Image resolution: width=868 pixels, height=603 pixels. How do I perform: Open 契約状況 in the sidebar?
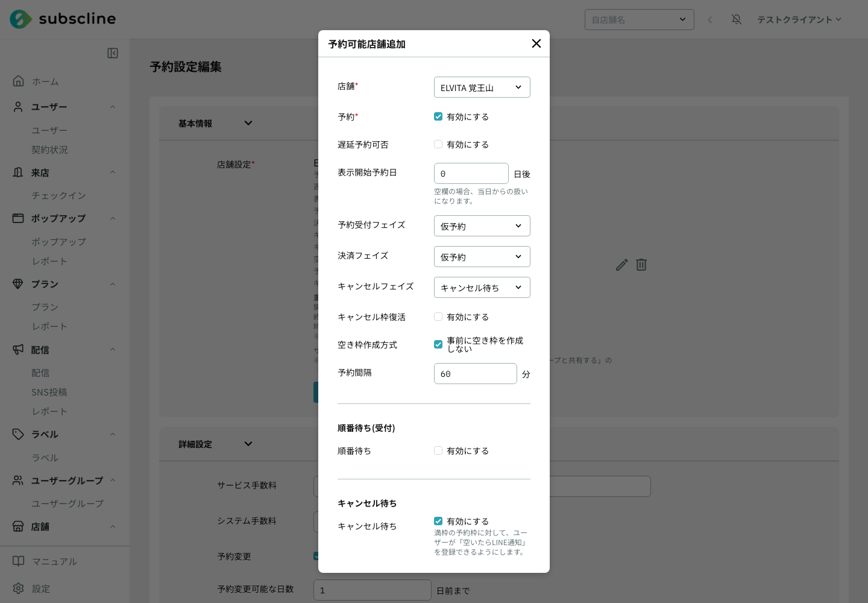[x=49, y=150]
